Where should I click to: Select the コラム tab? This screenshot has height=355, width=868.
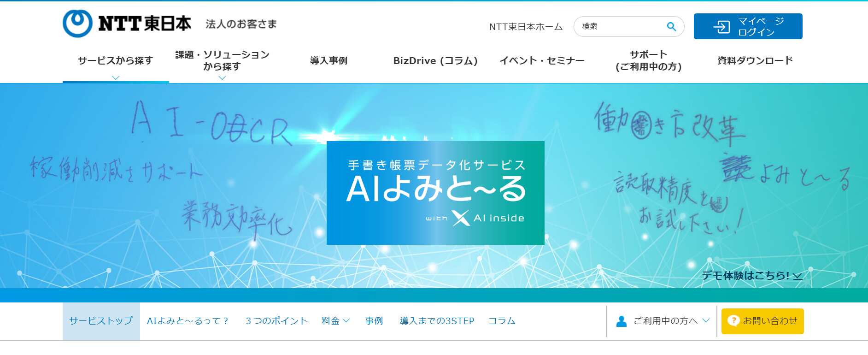pyautogui.click(x=502, y=321)
